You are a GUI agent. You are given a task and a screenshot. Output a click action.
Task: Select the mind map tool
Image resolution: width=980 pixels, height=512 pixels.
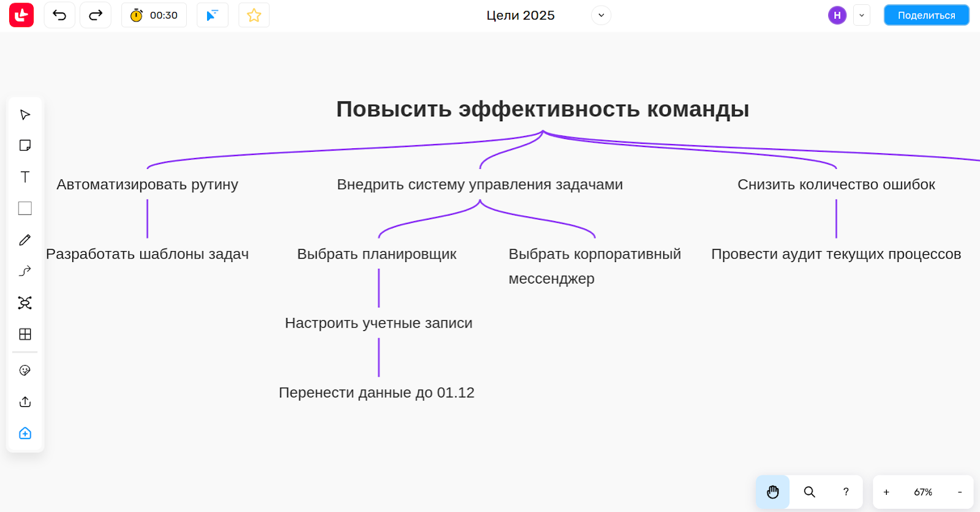25,303
